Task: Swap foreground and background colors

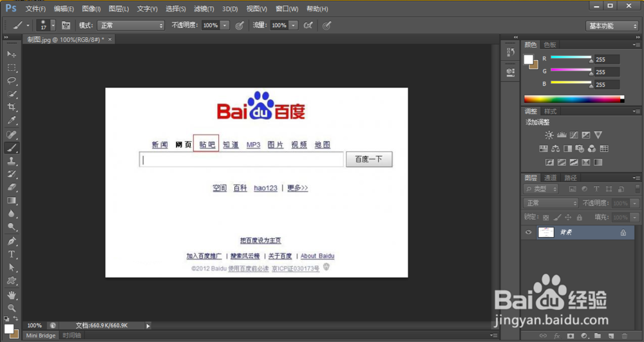Action: [x=15, y=319]
